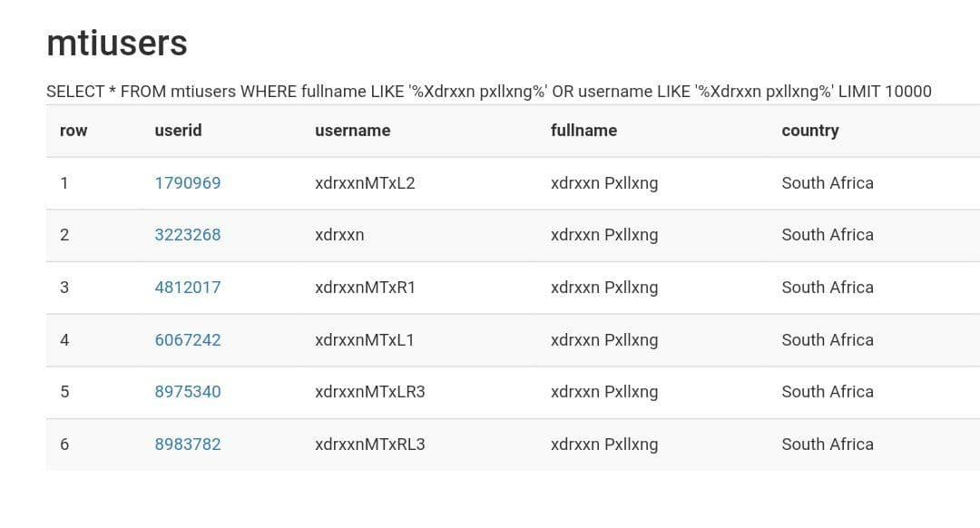Screen dimensions: 980x528
Task: Select the "country" column header
Action: [x=809, y=131]
